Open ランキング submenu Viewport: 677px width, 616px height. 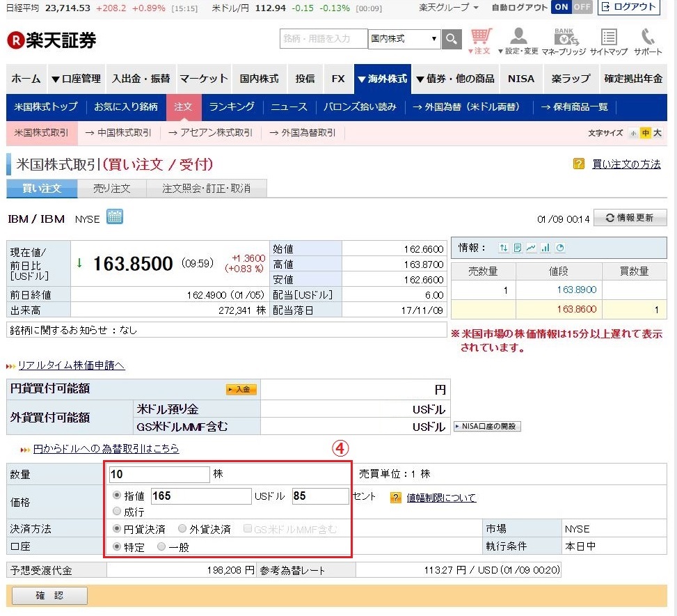[232, 106]
